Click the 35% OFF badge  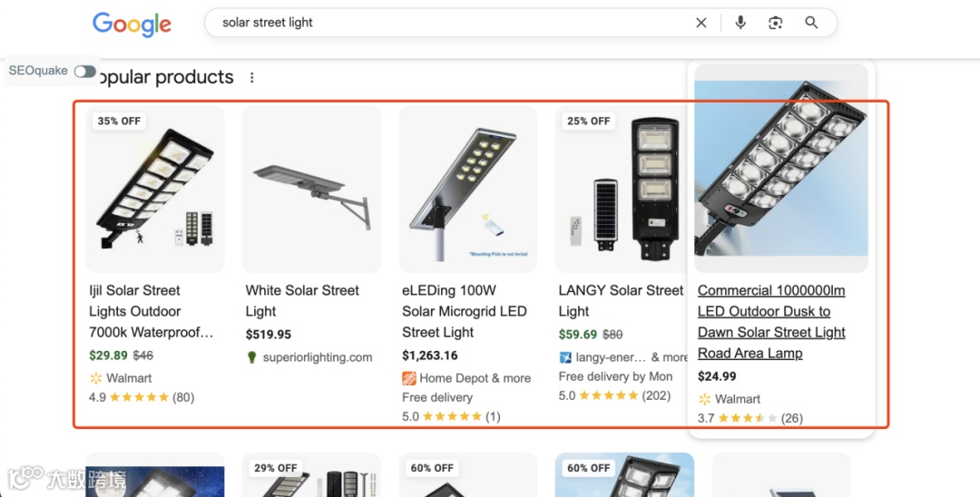[x=119, y=122]
